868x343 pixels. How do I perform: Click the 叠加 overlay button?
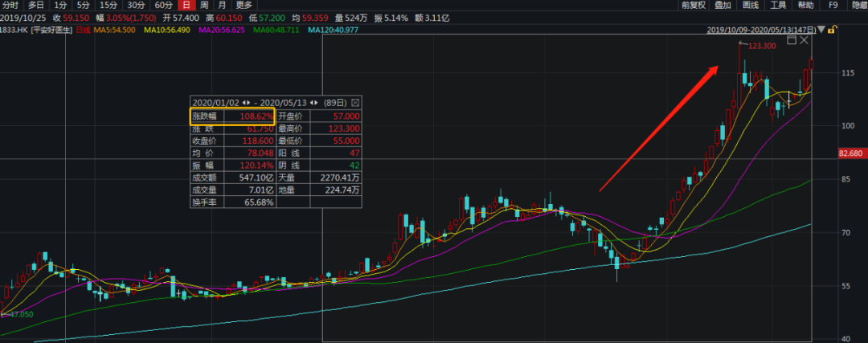723,5
